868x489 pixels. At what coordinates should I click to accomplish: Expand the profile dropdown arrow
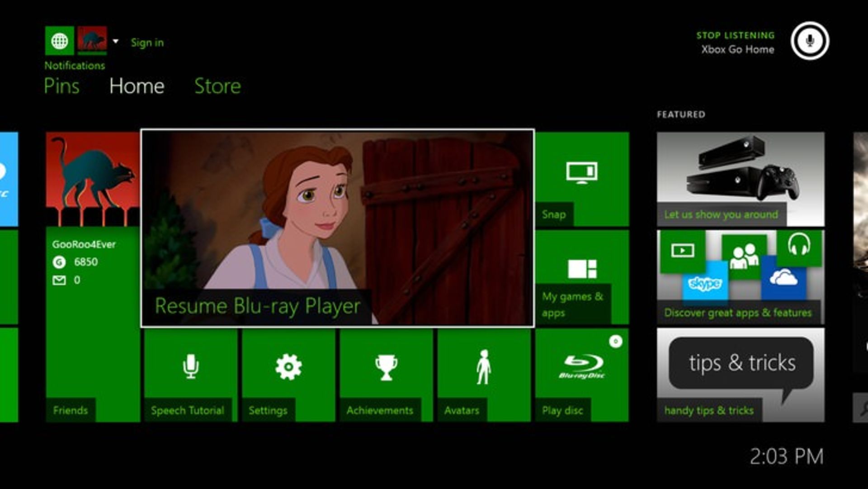point(116,41)
